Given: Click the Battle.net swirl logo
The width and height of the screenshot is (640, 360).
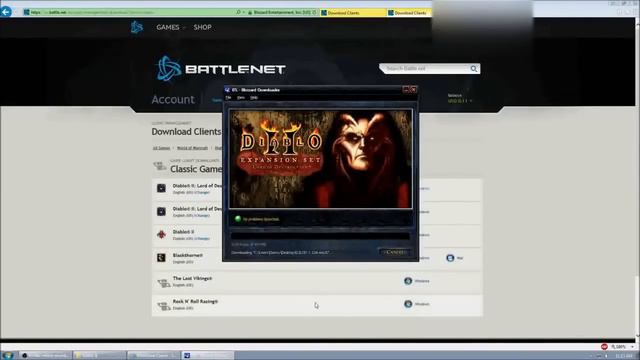Looking at the screenshot, I should tap(168, 68).
